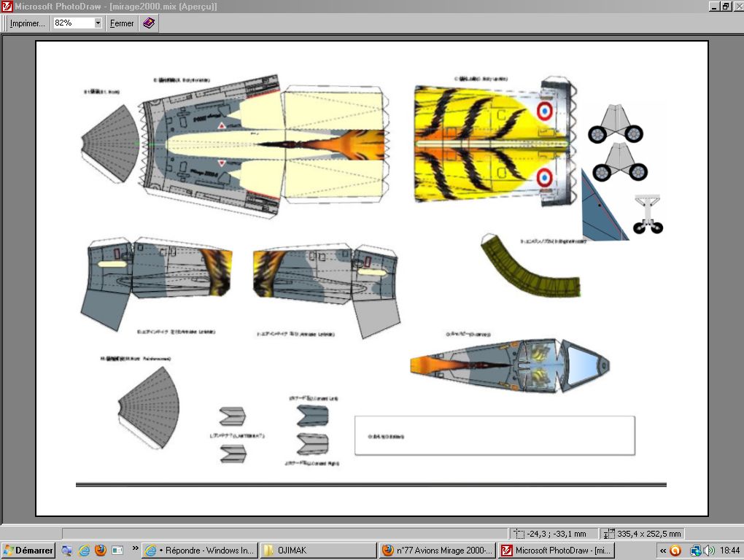744x560 pixels.
Task: Open the help book icon
Action: click(149, 23)
